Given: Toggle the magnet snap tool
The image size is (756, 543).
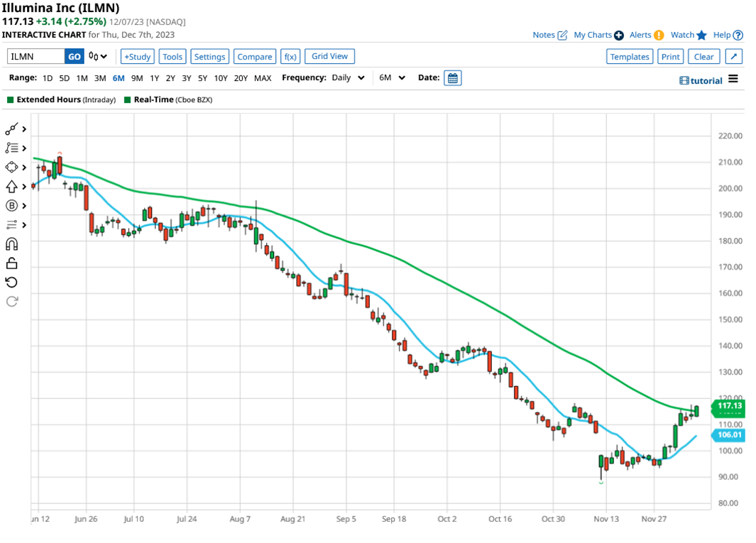Looking at the screenshot, I should coord(13,243).
